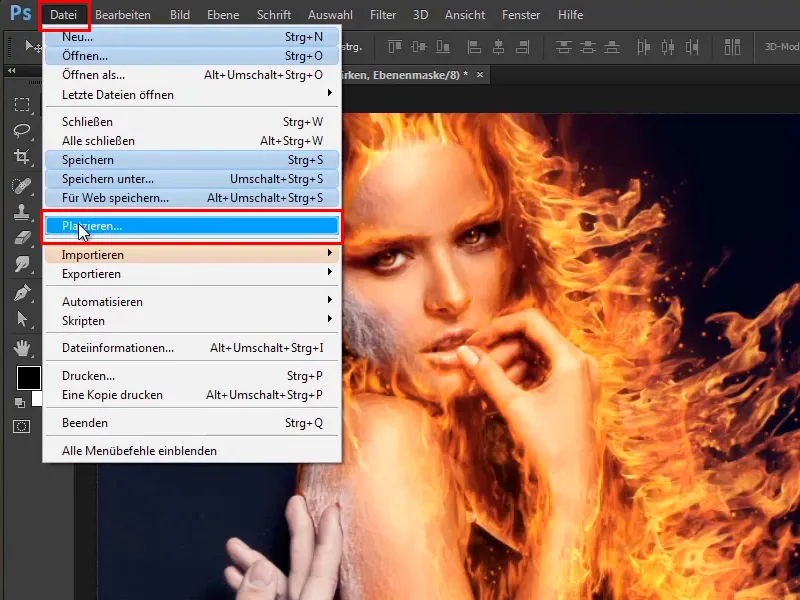Click the Move tool preset icon in options bar
Screen dimensions: 800x600
pyautogui.click(x=33, y=47)
